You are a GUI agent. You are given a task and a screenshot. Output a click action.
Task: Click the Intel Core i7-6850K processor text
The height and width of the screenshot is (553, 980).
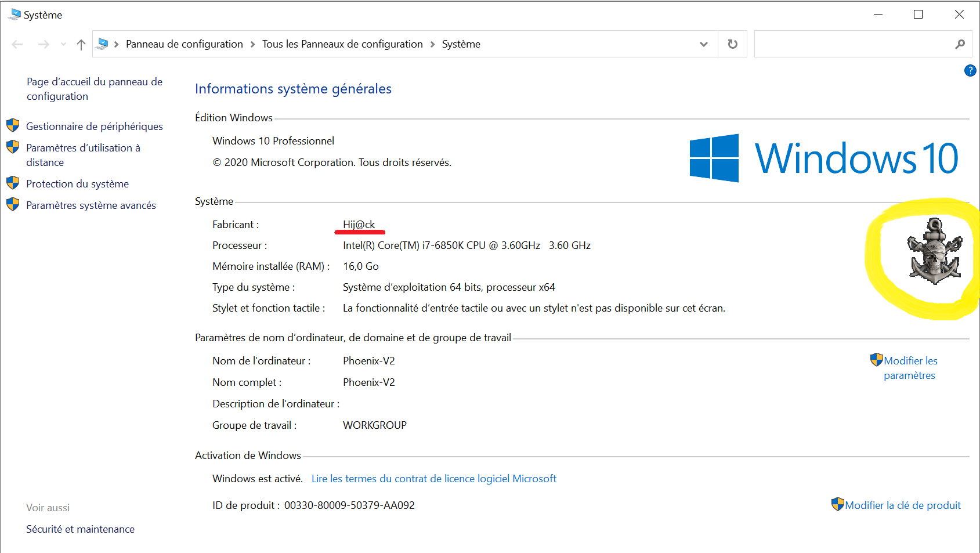[467, 245]
